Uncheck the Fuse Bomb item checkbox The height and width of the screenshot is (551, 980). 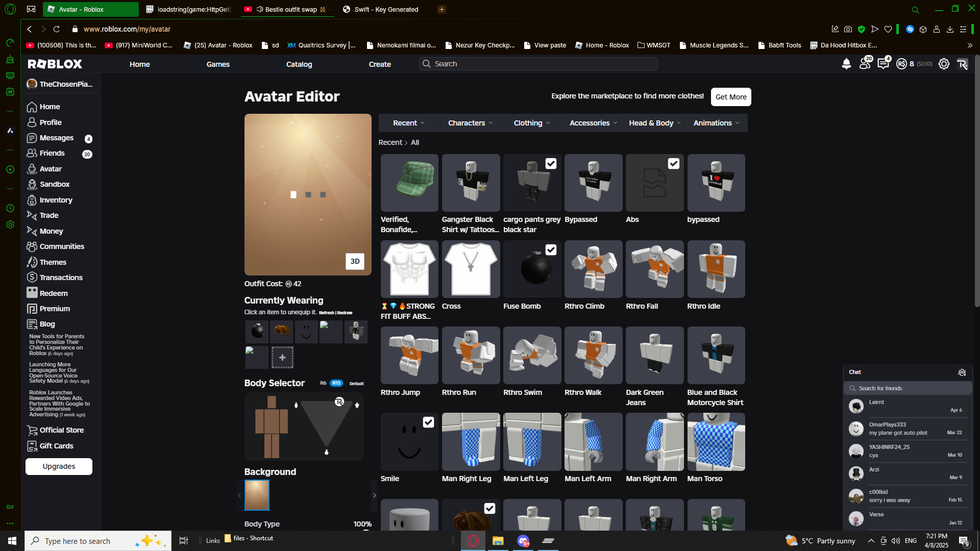coord(551,250)
